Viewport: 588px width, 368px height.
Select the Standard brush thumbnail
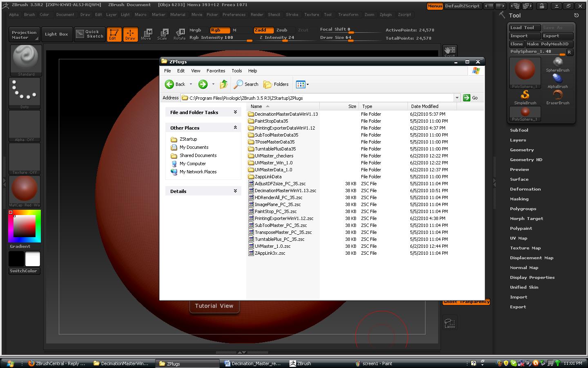click(x=25, y=60)
